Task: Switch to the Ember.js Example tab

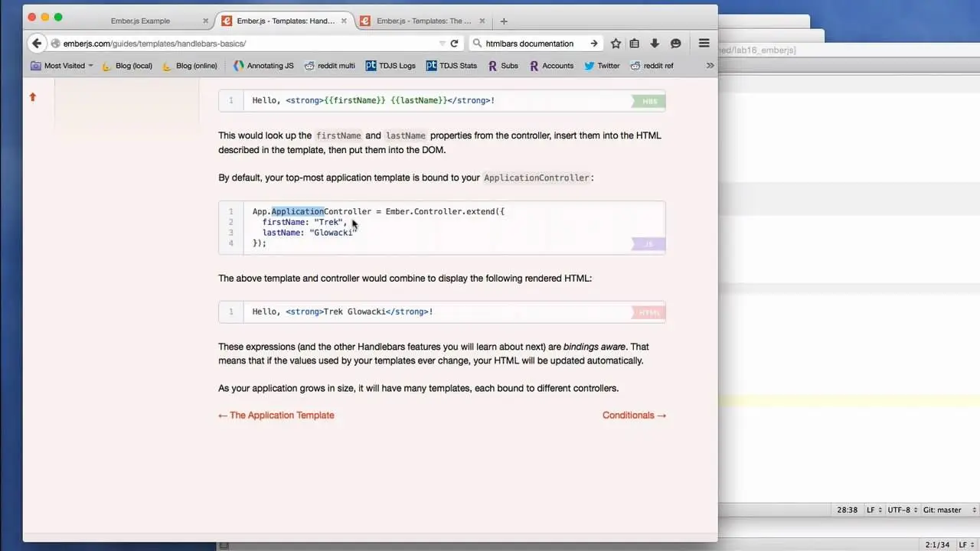Action: 140,21
